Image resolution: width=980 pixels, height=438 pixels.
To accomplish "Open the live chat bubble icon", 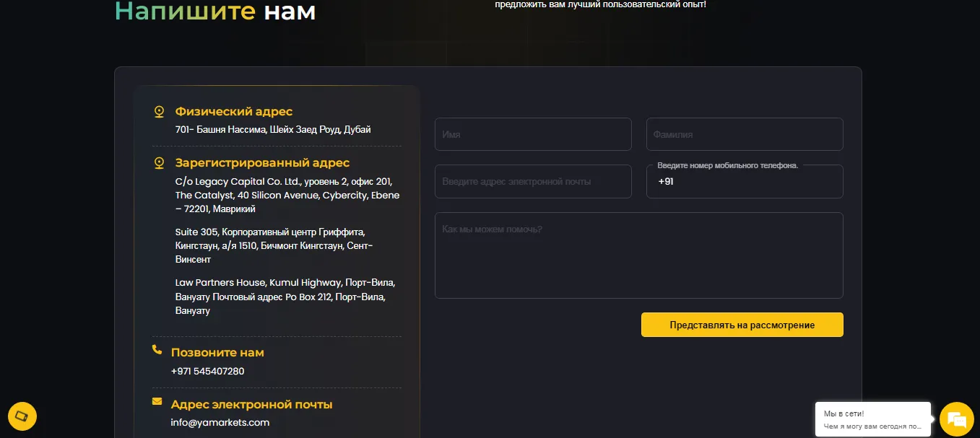I will [957, 419].
